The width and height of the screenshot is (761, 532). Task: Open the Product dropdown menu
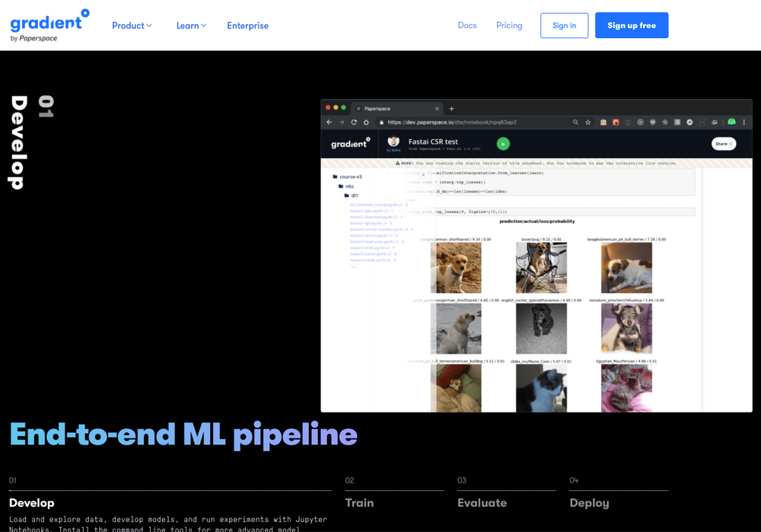click(x=131, y=25)
